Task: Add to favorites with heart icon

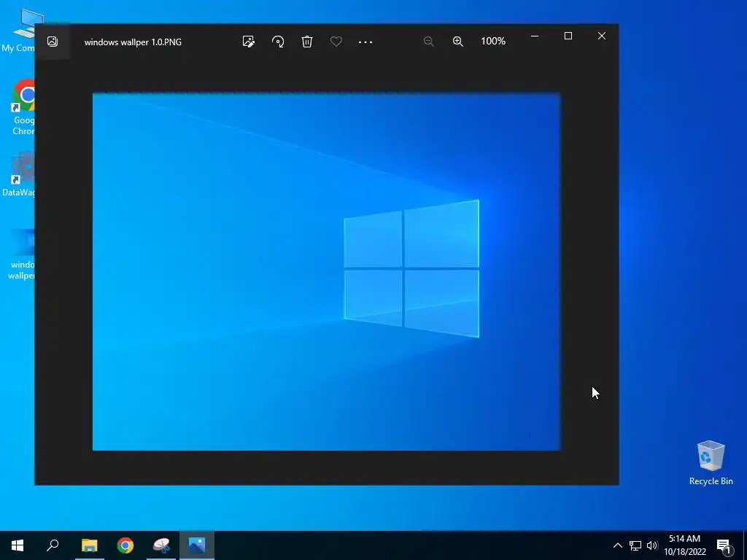Action: (336, 42)
